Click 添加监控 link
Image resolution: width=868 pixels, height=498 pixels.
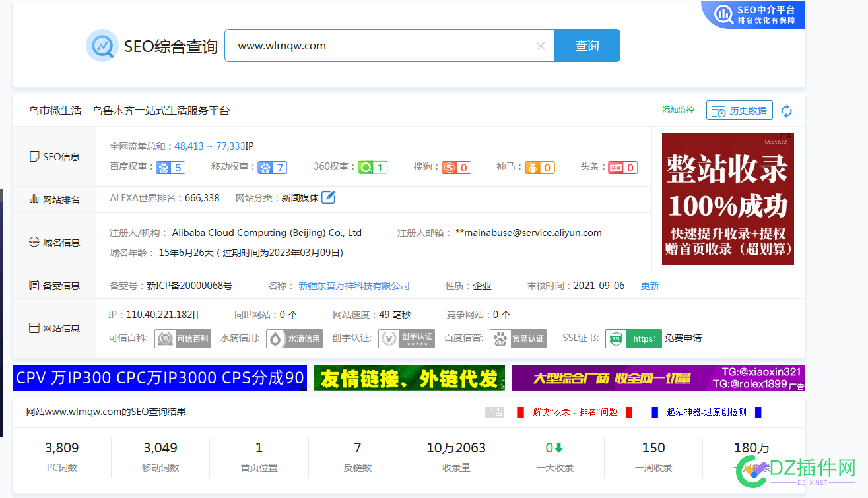678,110
